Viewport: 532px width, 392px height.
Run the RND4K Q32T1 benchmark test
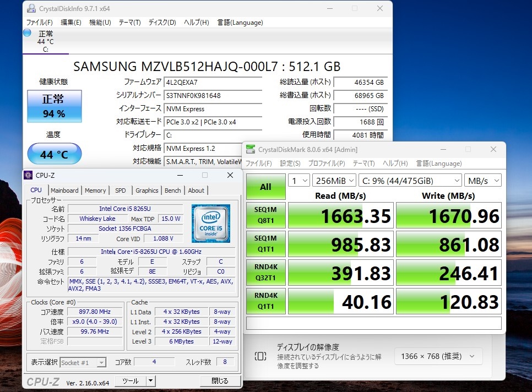pos(265,273)
